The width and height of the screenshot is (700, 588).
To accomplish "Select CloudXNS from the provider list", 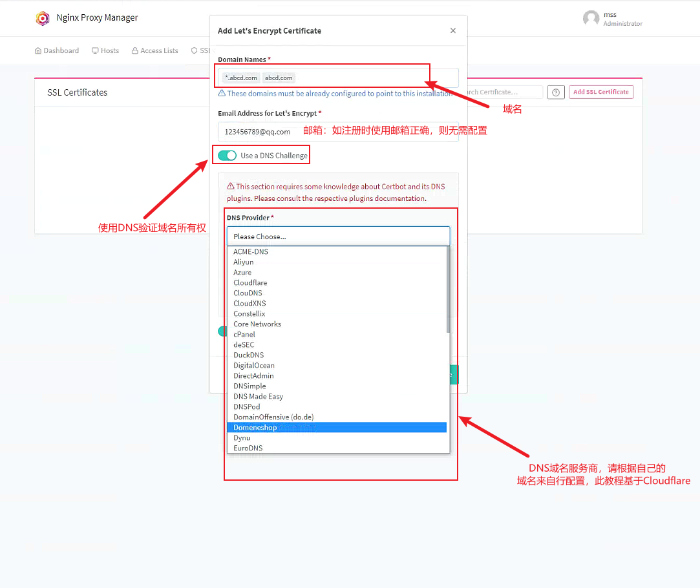I will coord(337,303).
